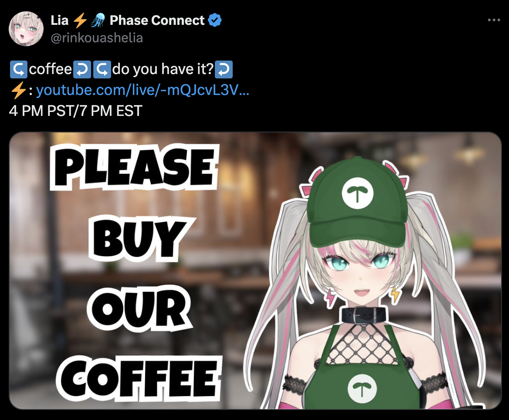Click the jellyfish emoji in display name
This screenshot has width=509, height=420.
click(x=98, y=20)
